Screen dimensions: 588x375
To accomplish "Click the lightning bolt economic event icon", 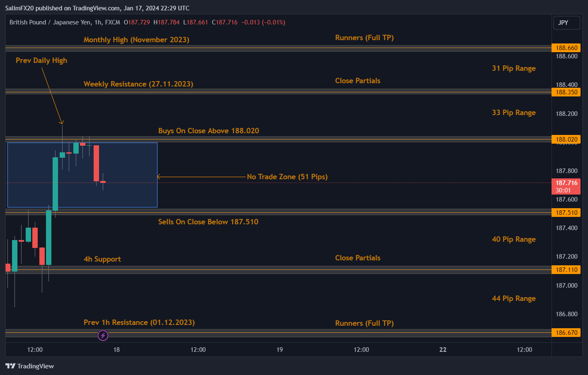I will pyautogui.click(x=103, y=335).
